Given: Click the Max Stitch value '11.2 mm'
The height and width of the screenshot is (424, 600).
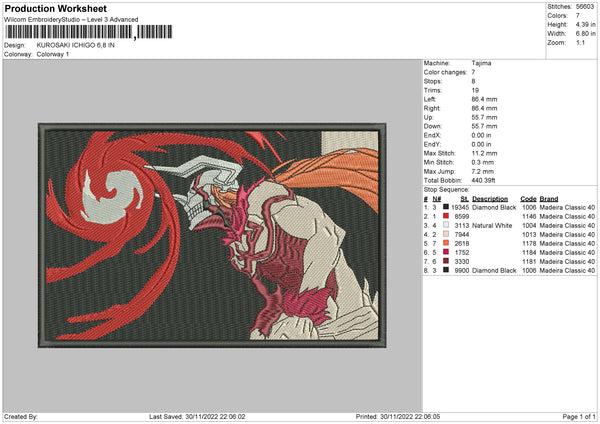Looking at the screenshot, I should tap(484, 153).
